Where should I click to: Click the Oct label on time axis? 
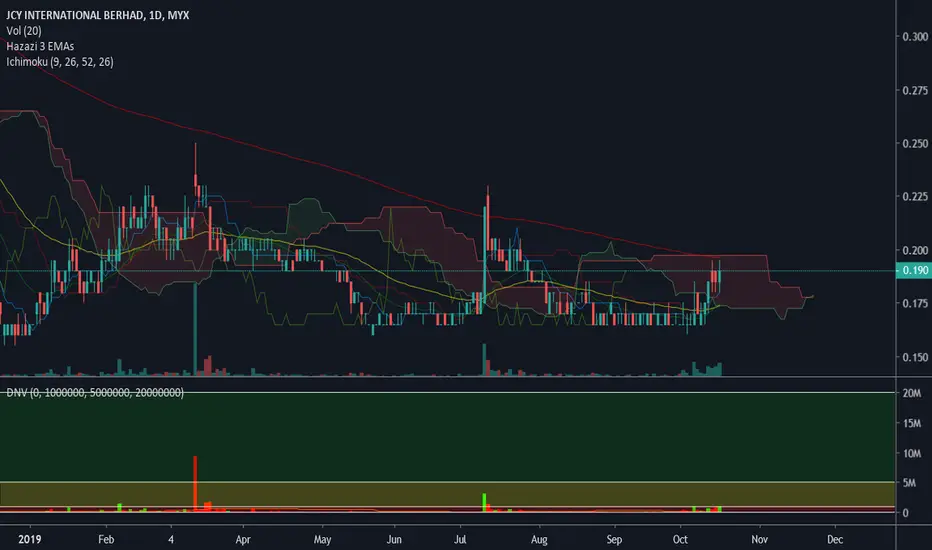coord(680,539)
